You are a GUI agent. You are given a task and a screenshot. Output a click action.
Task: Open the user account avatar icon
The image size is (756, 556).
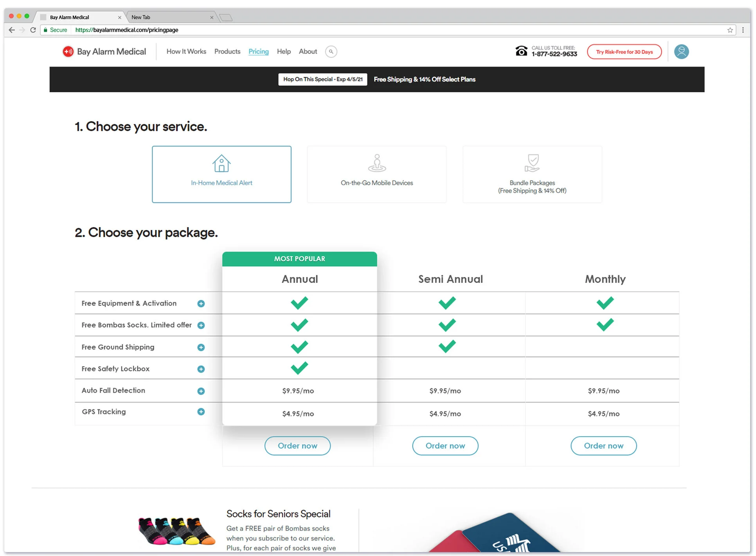(x=681, y=52)
